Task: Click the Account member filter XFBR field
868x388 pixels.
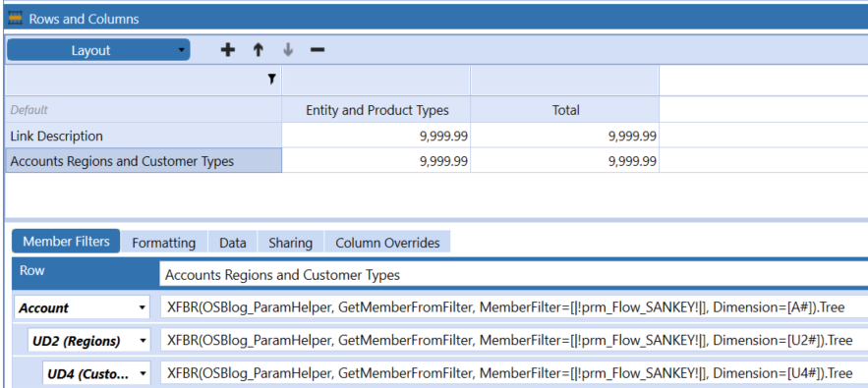Action: pyautogui.click(x=514, y=307)
